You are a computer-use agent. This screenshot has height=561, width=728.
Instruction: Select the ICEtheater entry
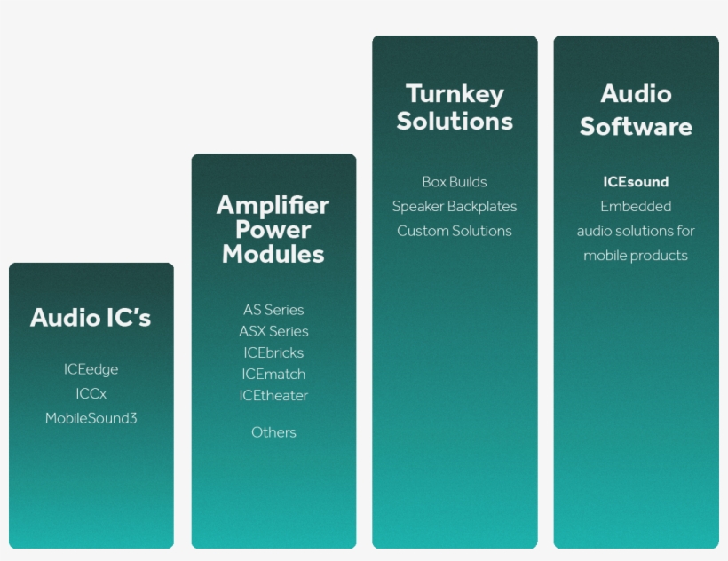273,396
